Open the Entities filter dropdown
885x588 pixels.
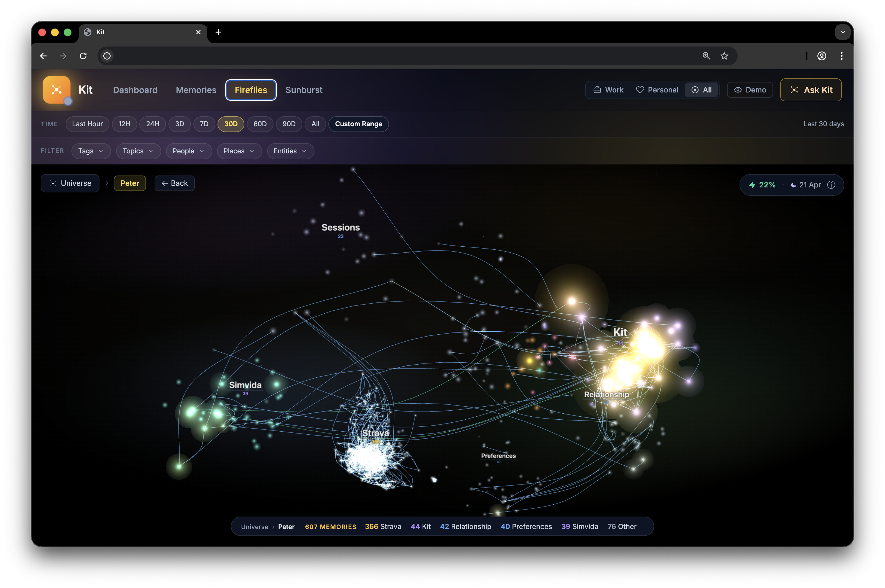click(290, 151)
